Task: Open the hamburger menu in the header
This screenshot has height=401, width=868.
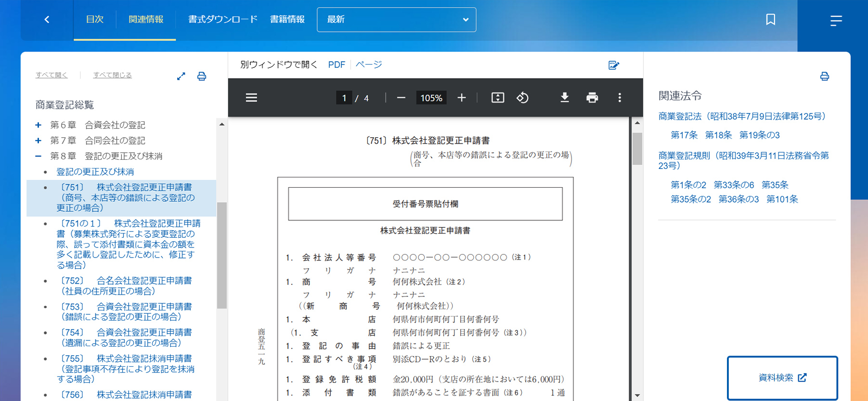Action: pyautogui.click(x=836, y=20)
